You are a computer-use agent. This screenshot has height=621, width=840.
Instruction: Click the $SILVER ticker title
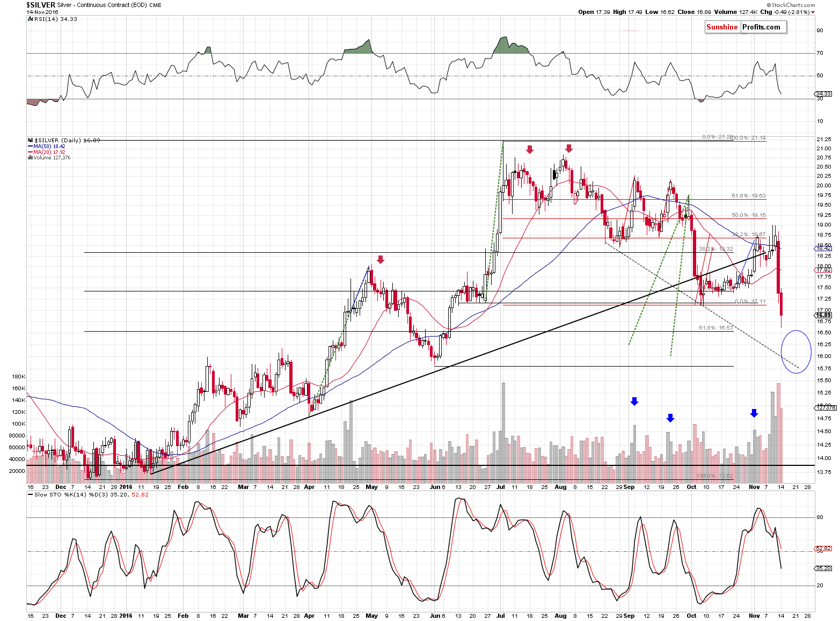click(41, 4)
